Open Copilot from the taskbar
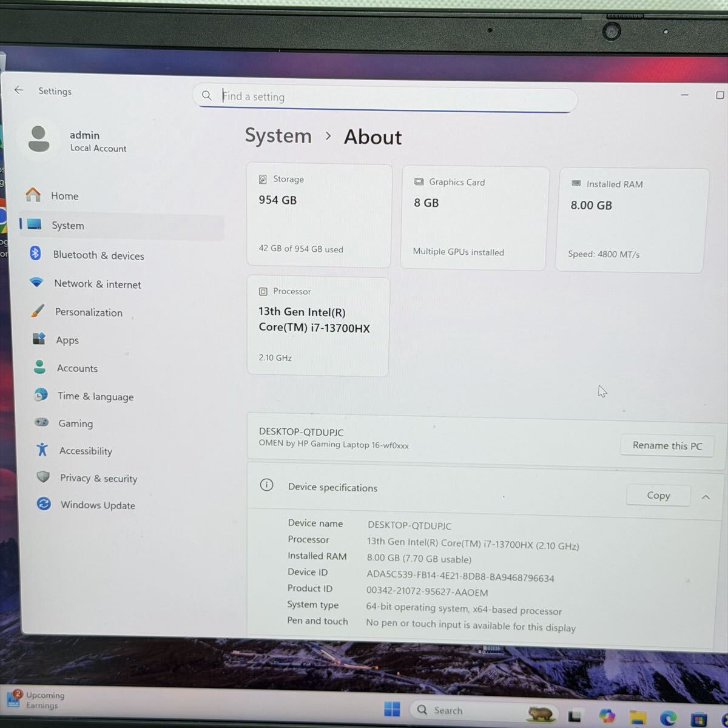 tap(606, 716)
